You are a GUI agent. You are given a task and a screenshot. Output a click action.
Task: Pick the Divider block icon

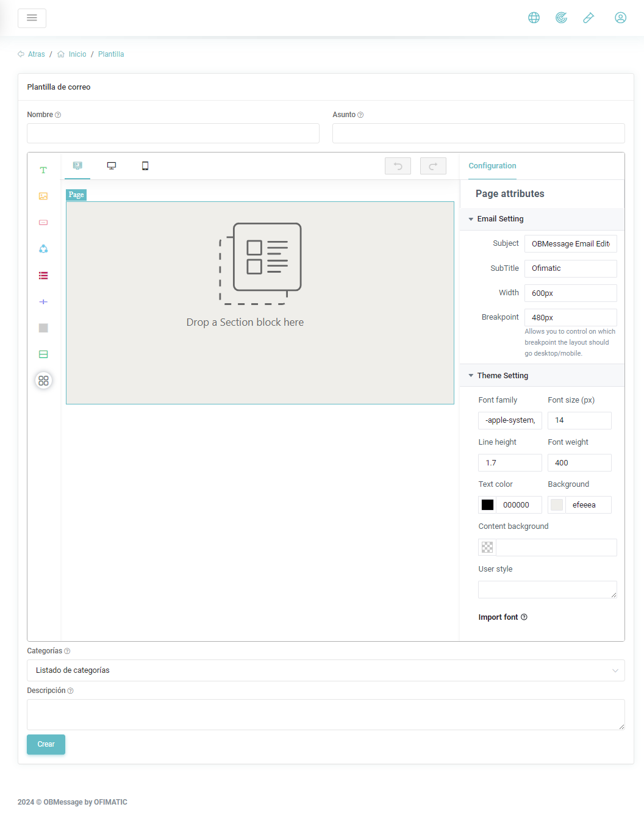coord(43,302)
